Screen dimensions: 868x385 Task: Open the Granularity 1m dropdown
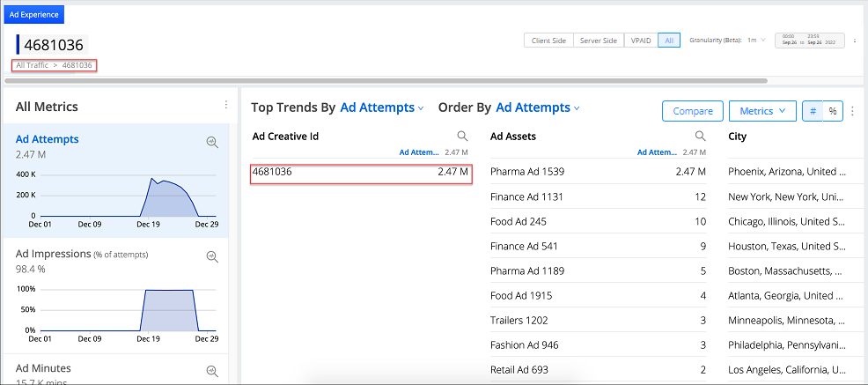pyautogui.click(x=756, y=41)
